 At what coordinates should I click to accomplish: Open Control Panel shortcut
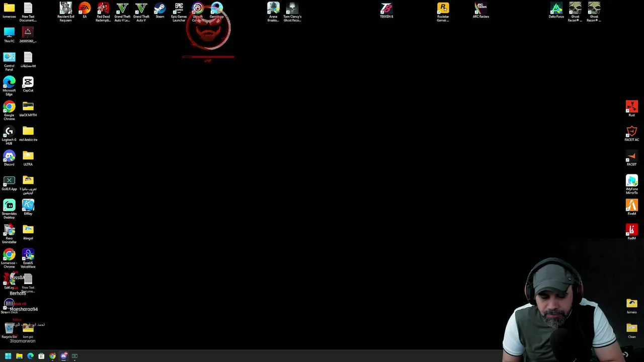click(x=9, y=62)
